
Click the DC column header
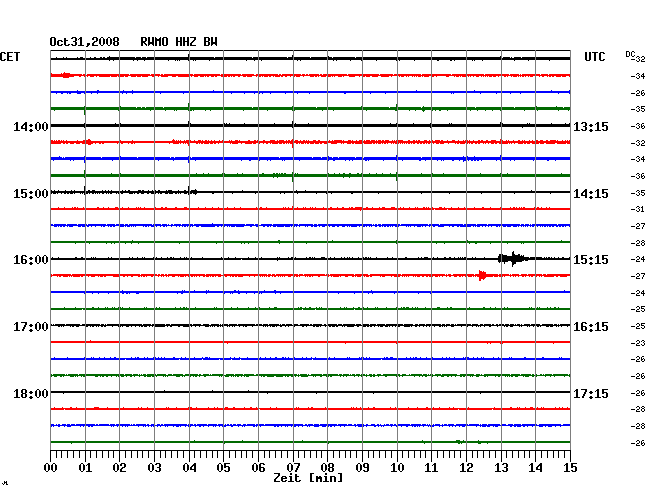tap(630, 54)
